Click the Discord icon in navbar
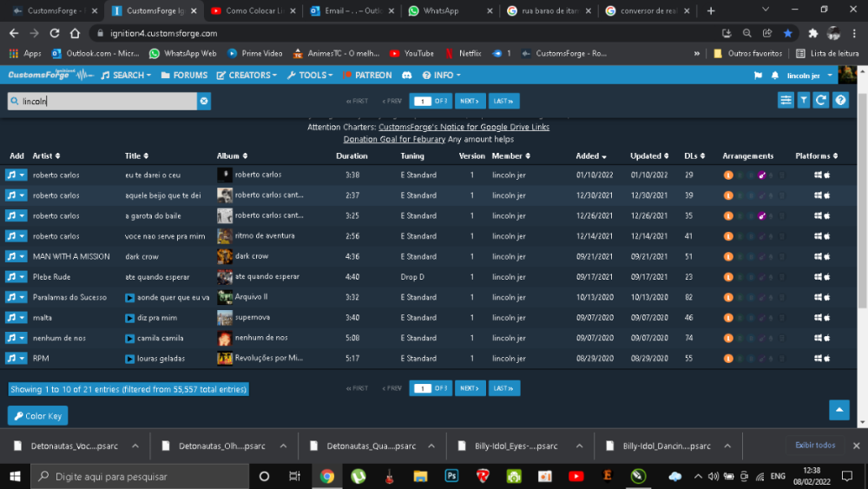The width and height of the screenshot is (868, 489). point(406,76)
